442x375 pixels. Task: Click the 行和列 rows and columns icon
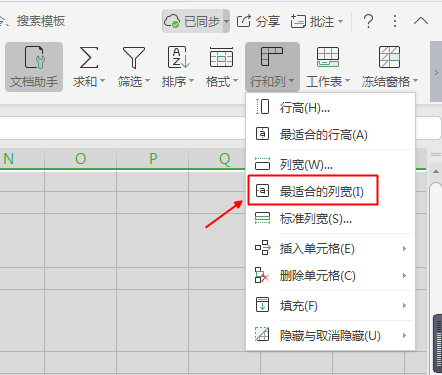pyautogui.click(x=272, y=57)
